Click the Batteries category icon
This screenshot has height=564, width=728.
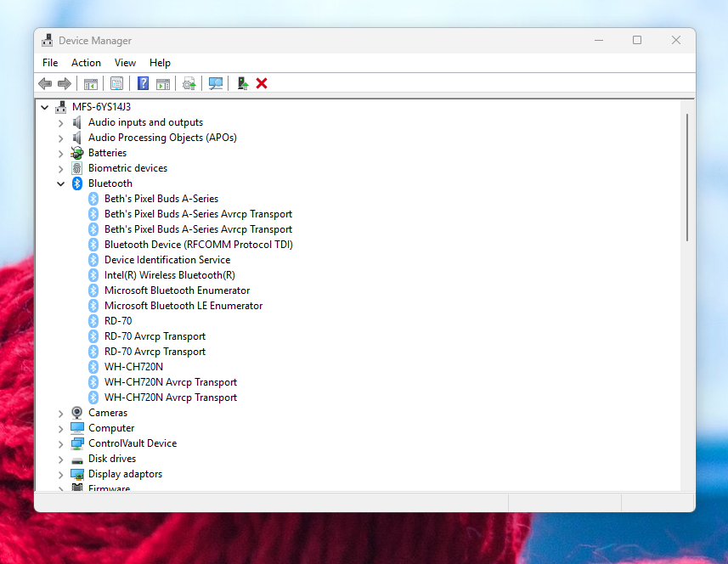77,153
